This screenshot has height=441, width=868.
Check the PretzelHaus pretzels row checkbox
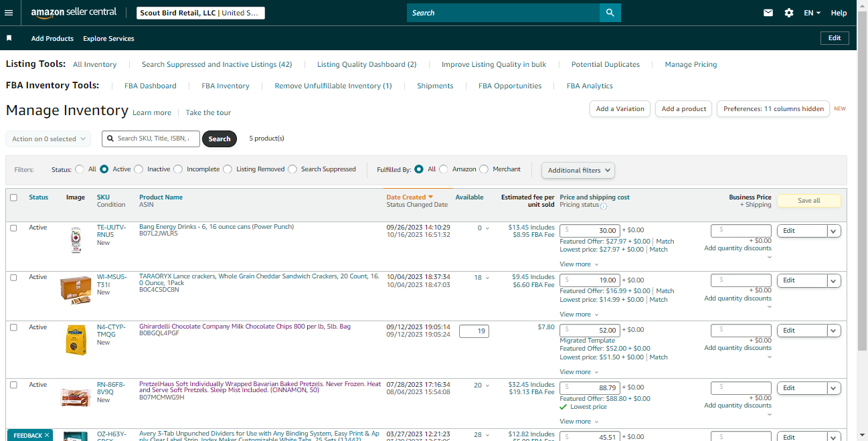[x=13, y=385]
